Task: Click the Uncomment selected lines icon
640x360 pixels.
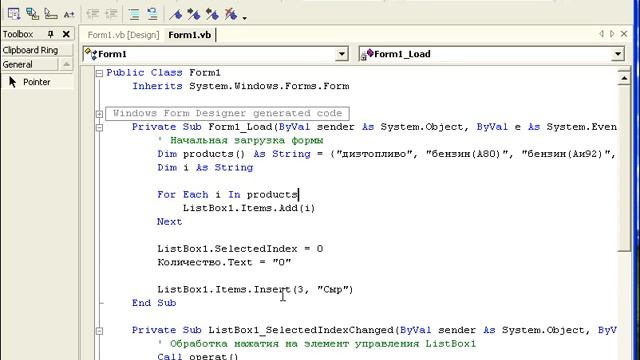Action: coord(152,14)
